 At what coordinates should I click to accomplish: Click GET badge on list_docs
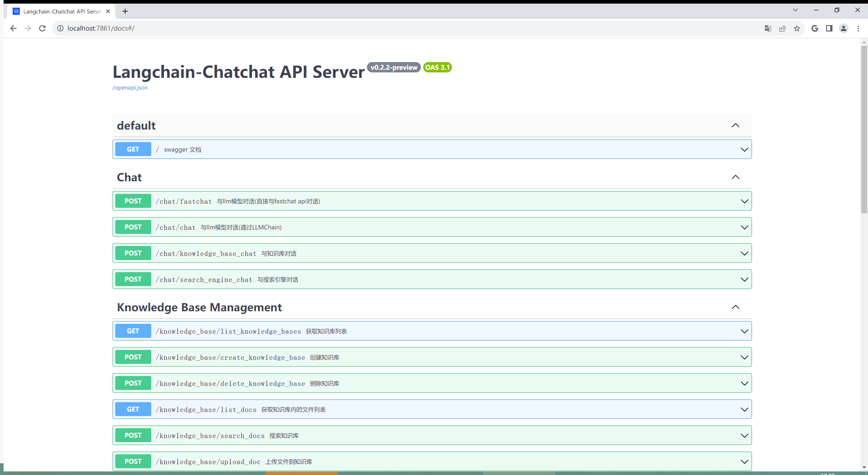[x=133, y=409]
